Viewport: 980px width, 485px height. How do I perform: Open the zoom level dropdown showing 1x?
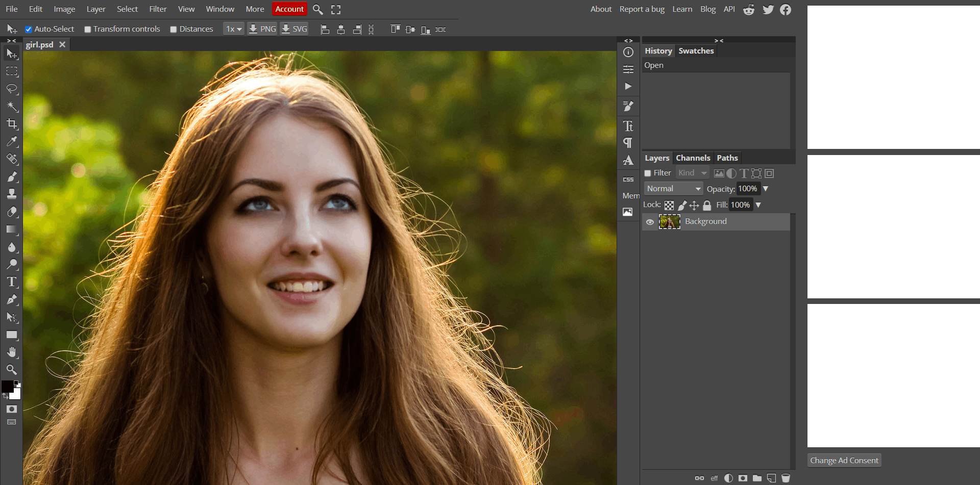click(233, 29)
